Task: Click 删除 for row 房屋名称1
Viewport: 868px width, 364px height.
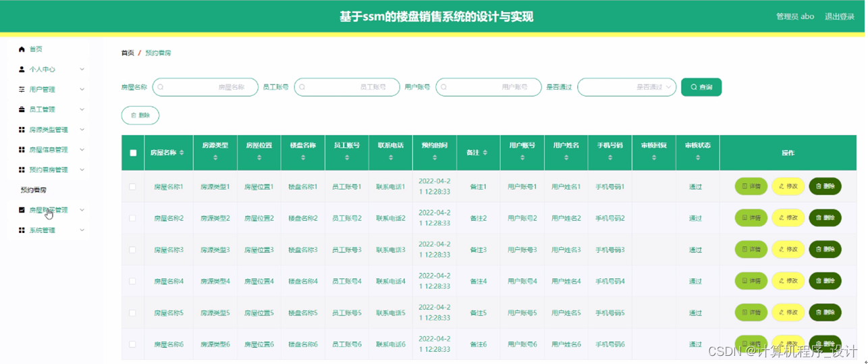Action: 825,186
